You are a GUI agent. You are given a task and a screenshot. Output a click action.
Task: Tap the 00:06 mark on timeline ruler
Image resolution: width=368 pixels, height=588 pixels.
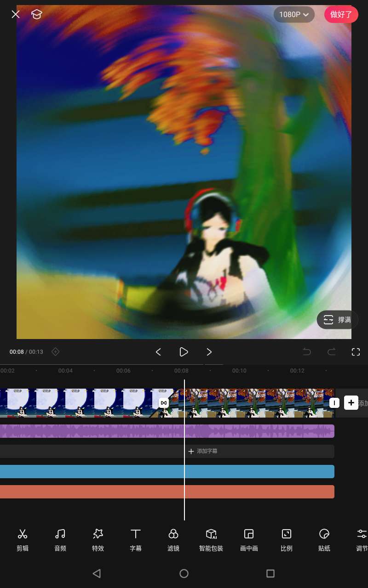click(x=123, y=371)
